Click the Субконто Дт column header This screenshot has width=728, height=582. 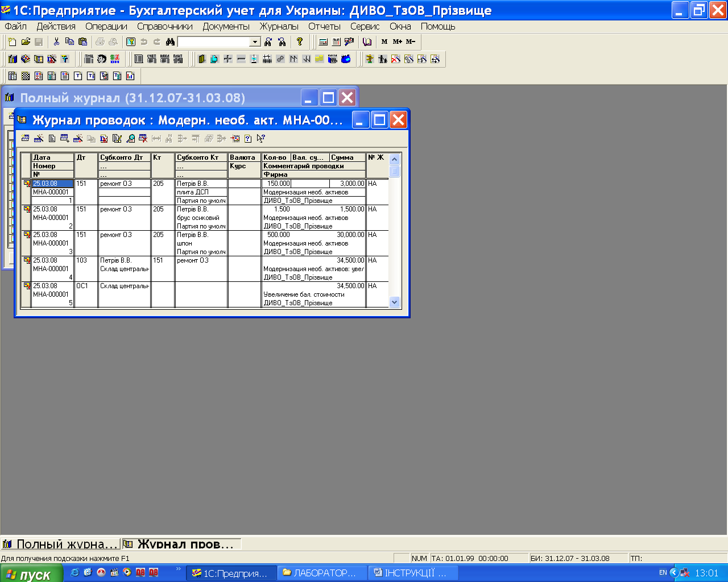pos(125,157)
